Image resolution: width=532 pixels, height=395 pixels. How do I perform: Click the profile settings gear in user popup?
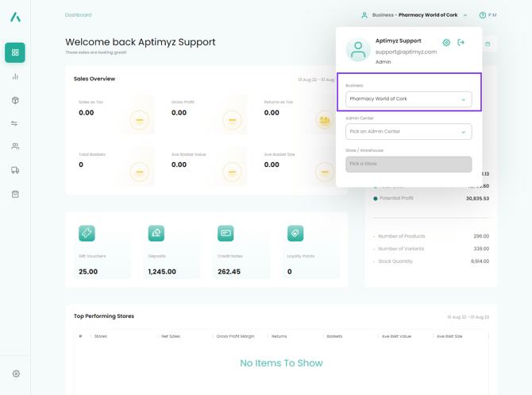[x=446, y=42]
